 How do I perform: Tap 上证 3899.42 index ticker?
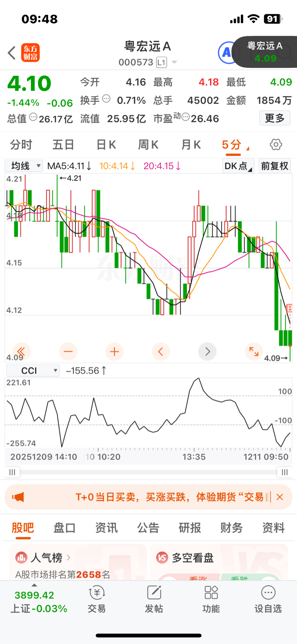click(39, 601)
